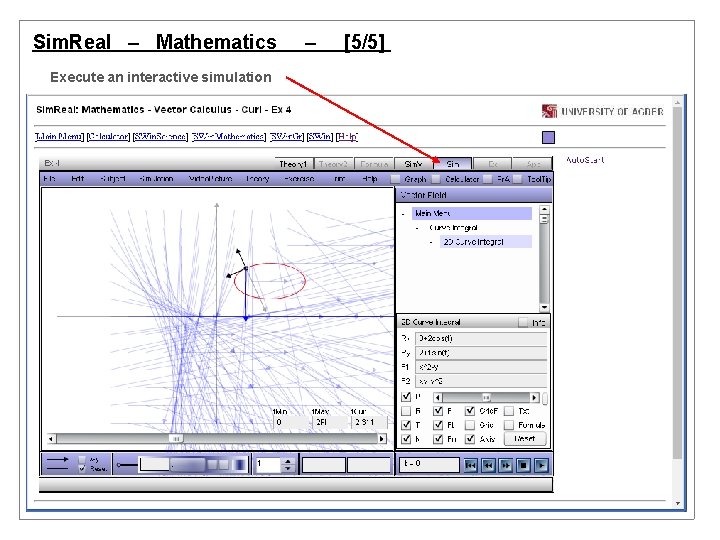Click left arrow of the time slider
720x540 pixels.
pos(51,439)
